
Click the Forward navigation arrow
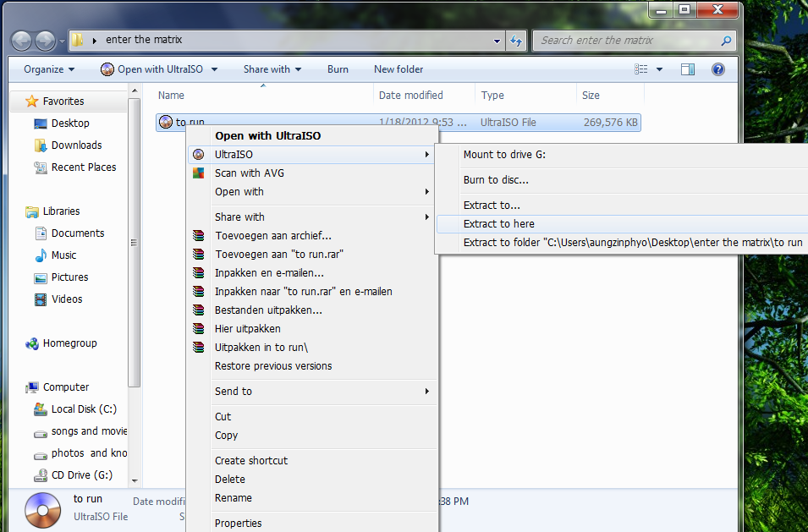coord(46,41)
